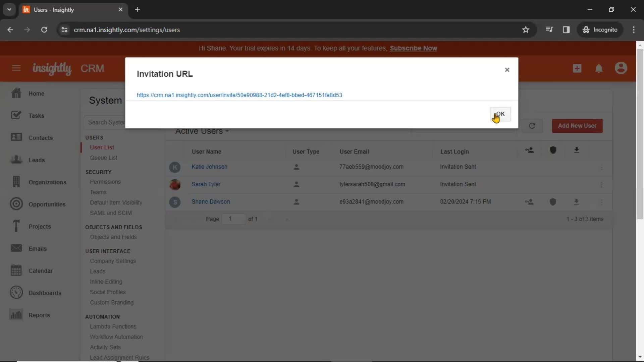This screenshot has height=362, width=644.
Task: Open Sarah Tyler's row options menu
Action: point(601,185)
